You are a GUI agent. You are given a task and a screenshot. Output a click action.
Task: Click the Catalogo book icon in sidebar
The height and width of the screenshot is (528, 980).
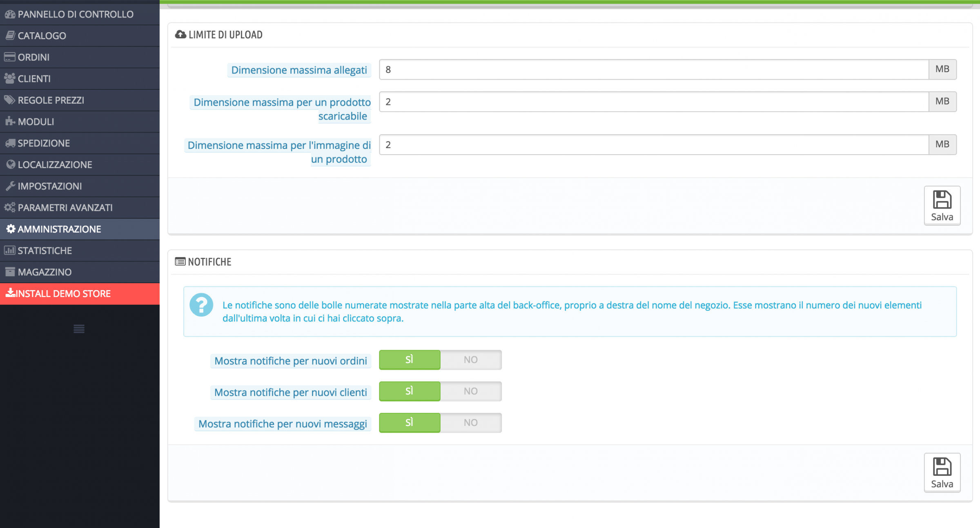[10, 35]
